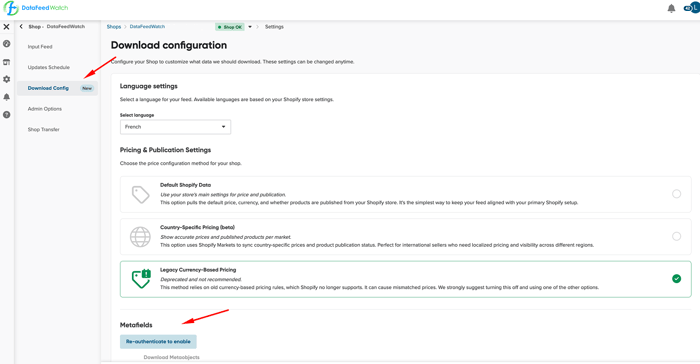This screenshot has height=364, width=700.
Task: Click the Legacy Currency-Based Pricing card title
Action: click(x=198, y=270)
